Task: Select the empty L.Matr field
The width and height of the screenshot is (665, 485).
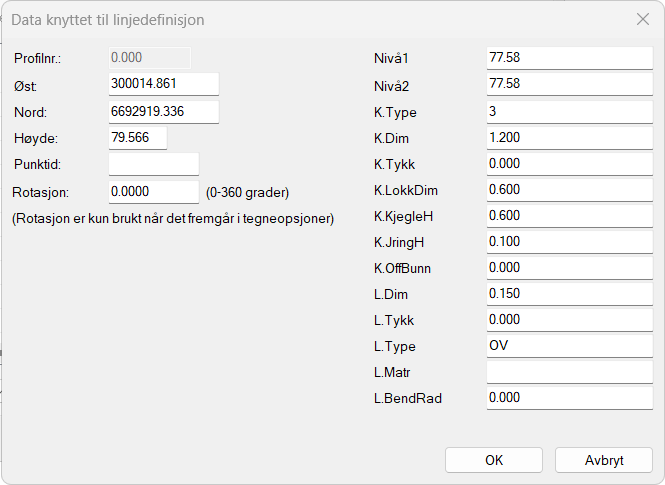Action: pyautogui.click(x=569, y=372)
